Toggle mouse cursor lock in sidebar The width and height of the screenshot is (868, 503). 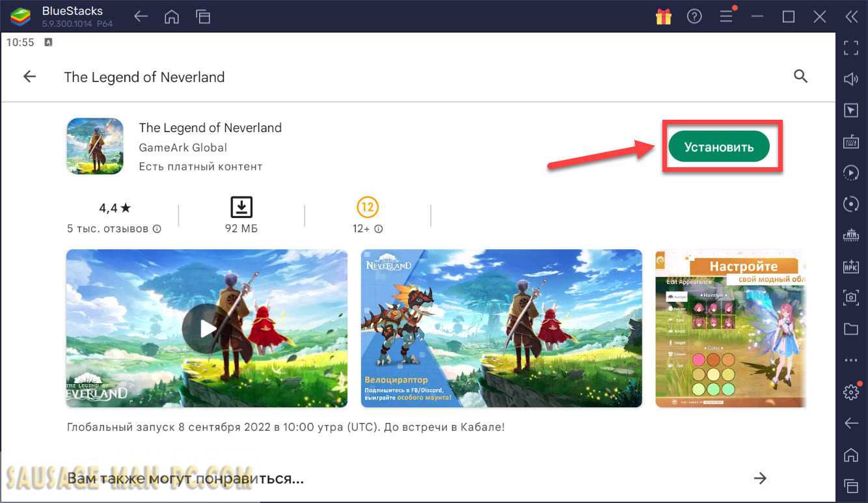point(851,110)
